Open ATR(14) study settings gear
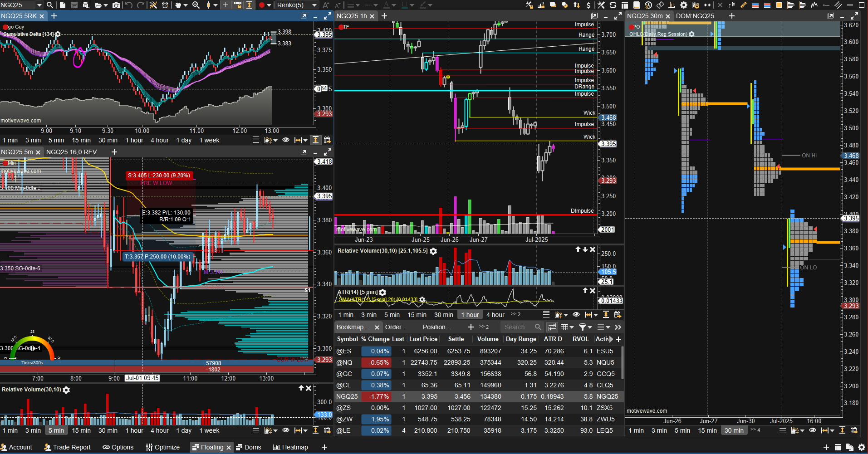The width and height of the screenshot is (868, 454). pos(383,293)
